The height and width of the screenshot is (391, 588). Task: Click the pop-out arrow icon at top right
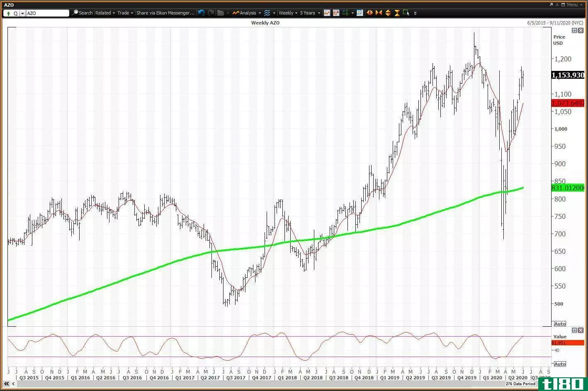(x=551, y=5)
